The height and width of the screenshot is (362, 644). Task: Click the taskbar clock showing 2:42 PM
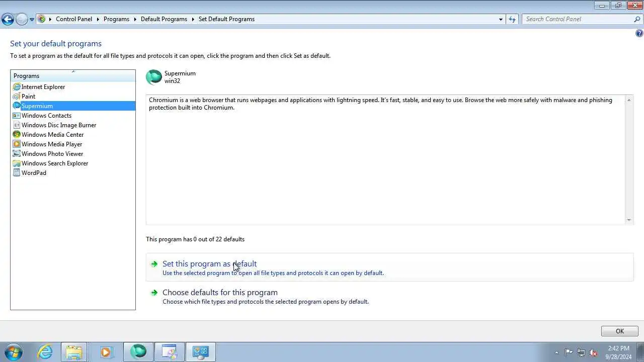[618, 352]
